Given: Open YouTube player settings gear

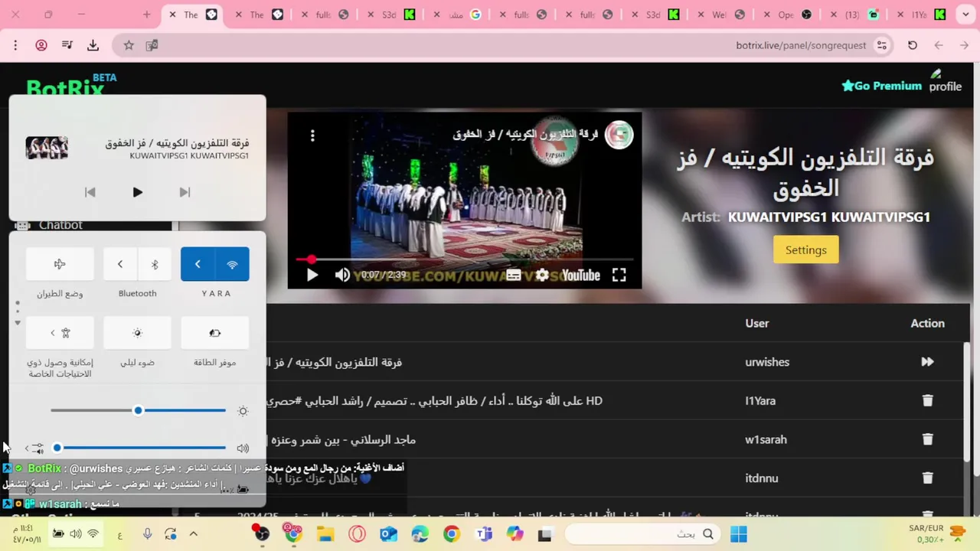Looking at the screenshot, I should (542, 275).
